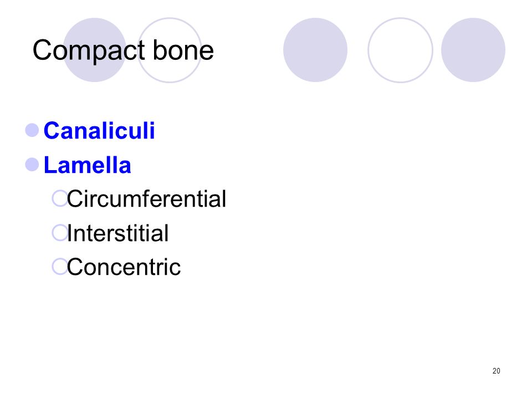This screenshot has height=399, width=532.
Task: Click the outlined circle behind word bone
Action: [x=170, y=50]
